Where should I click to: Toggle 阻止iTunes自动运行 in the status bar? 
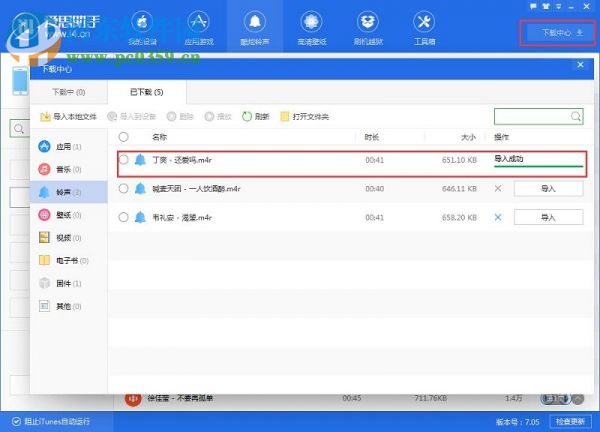(51, 422)
